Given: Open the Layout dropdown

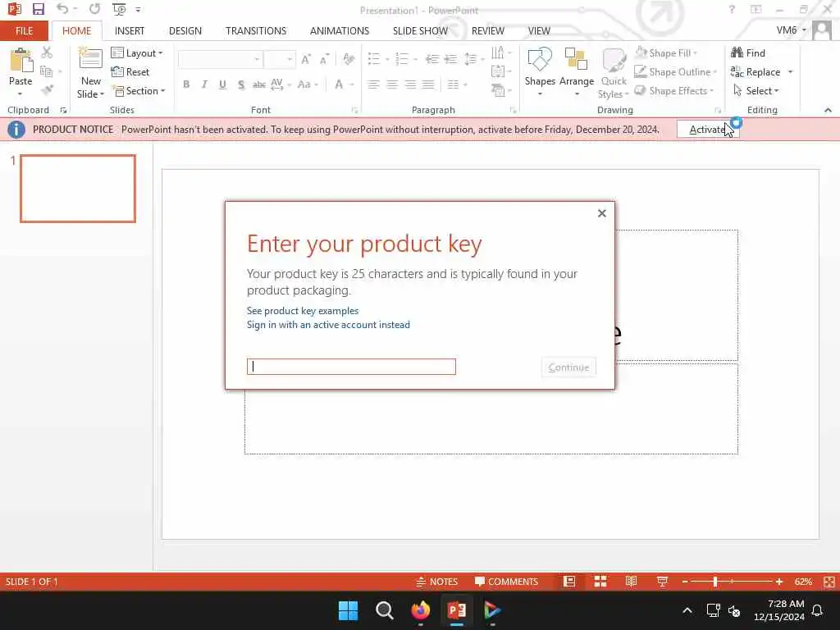Looking at the screenshot, I should [137, 52].
